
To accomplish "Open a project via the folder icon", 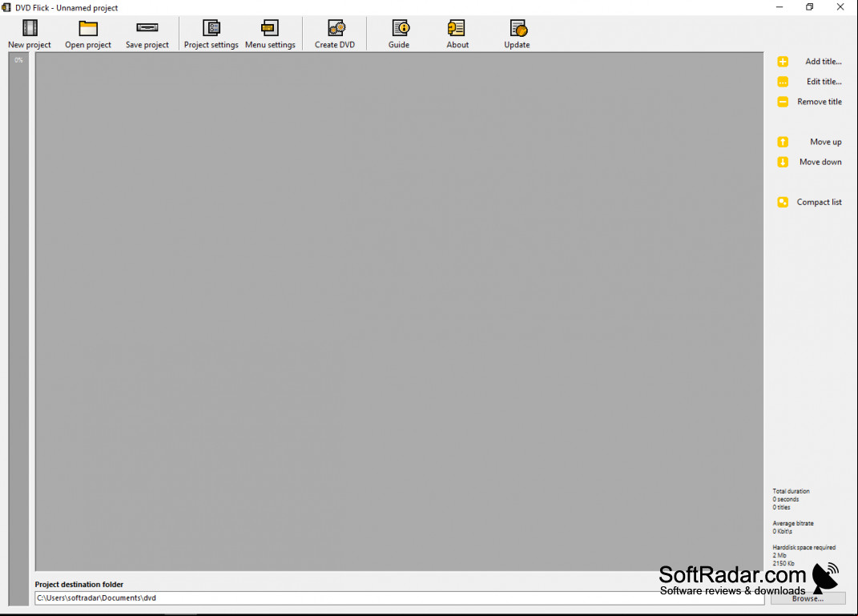I will 88,28.
